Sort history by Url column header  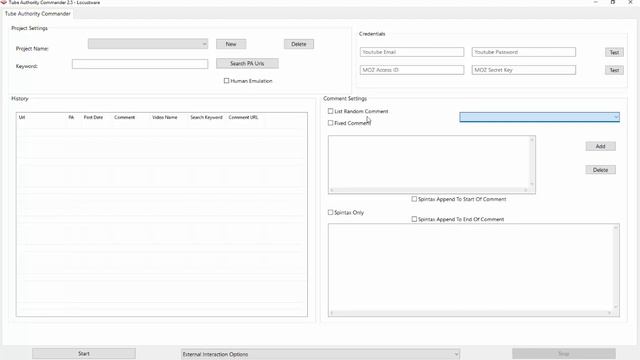click(22, 117)
